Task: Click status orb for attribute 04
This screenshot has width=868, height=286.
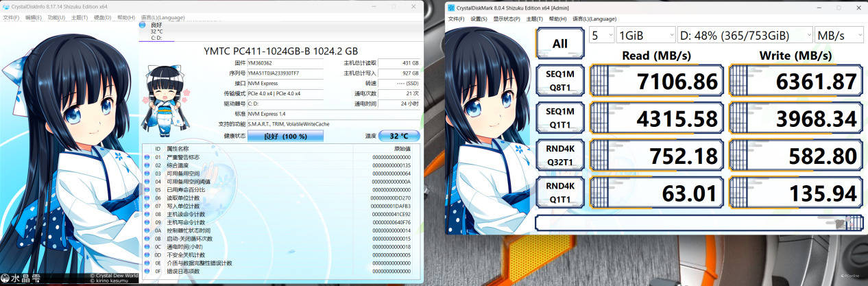Action: [146, 182]
